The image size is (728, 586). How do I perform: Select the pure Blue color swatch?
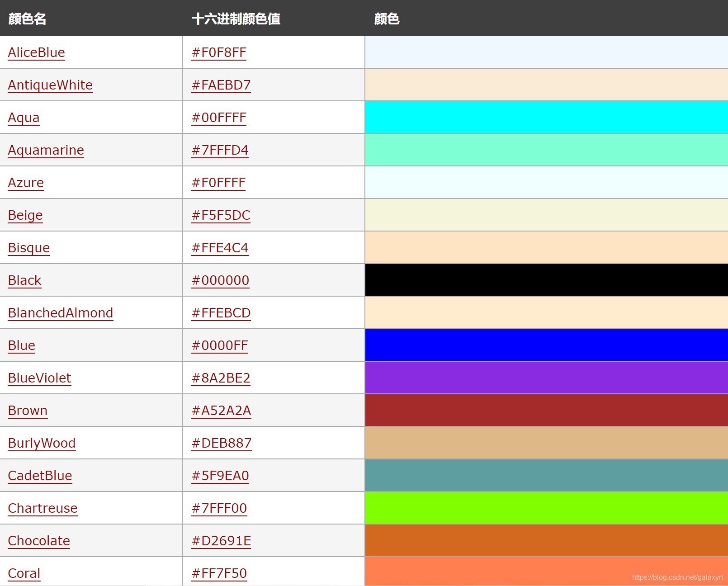tap(546, 345)
